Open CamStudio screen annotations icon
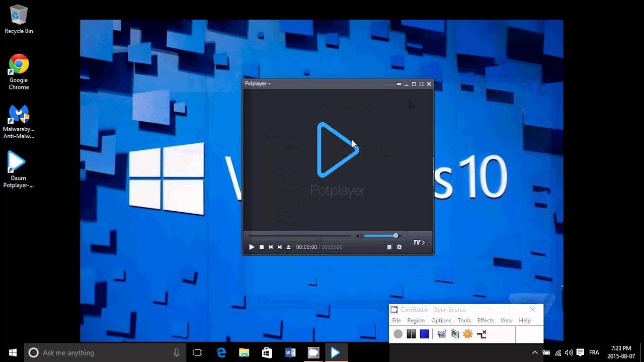The image size is (644, 362). [455, 334]
